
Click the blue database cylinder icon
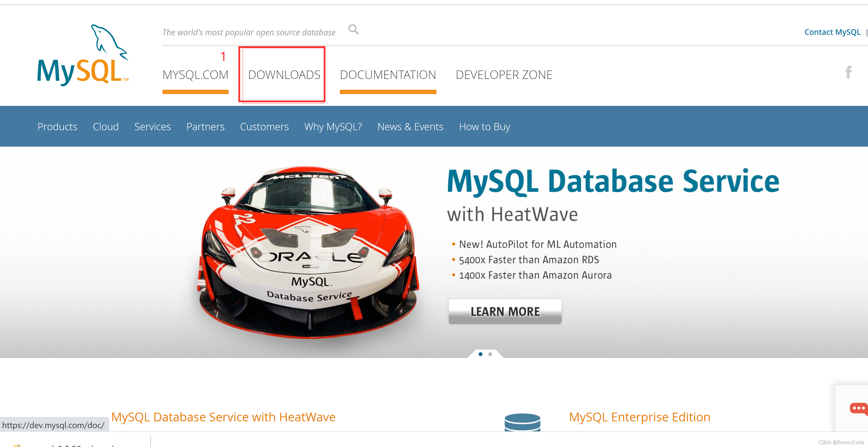pyautogui.click(x=522, y=422)
